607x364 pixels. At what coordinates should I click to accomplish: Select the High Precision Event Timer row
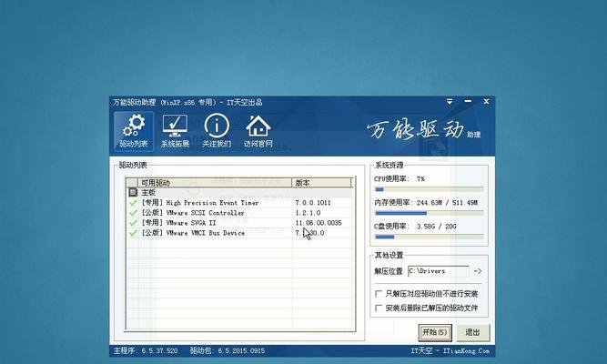tap(240, 203)
